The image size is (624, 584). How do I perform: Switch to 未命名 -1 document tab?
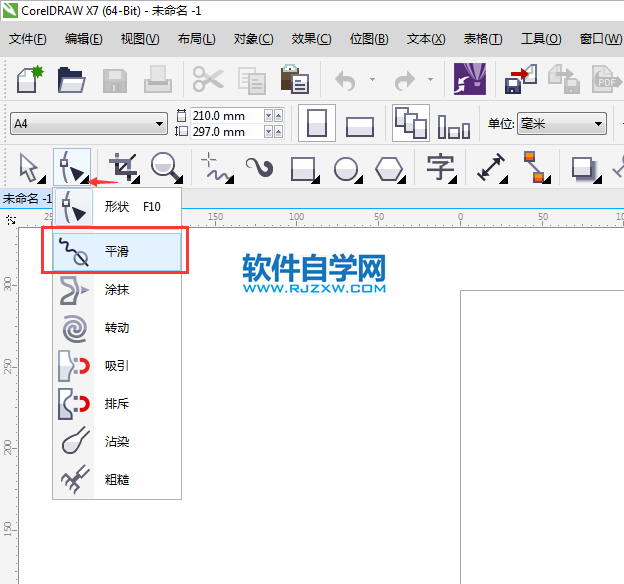[26, 198]
